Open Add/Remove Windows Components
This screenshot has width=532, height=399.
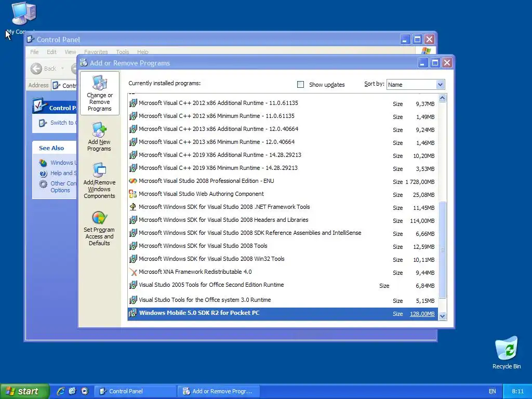coord(99,180)
